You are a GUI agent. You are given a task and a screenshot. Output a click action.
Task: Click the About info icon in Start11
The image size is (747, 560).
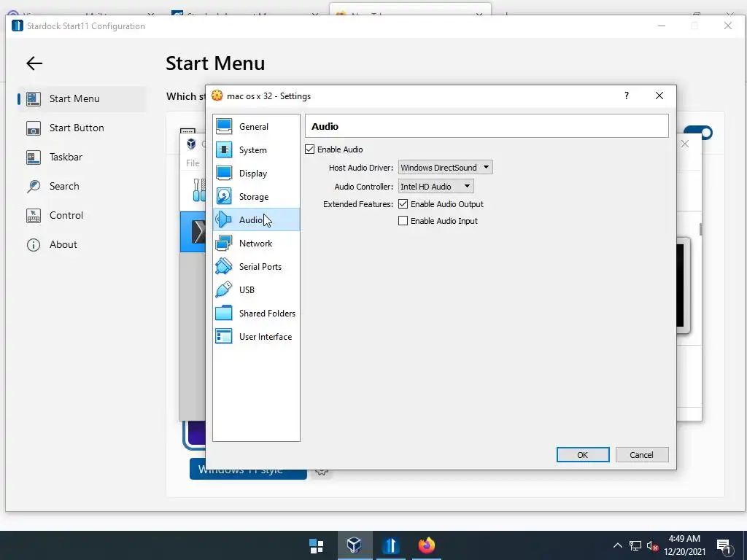click(x=34, y=245)
